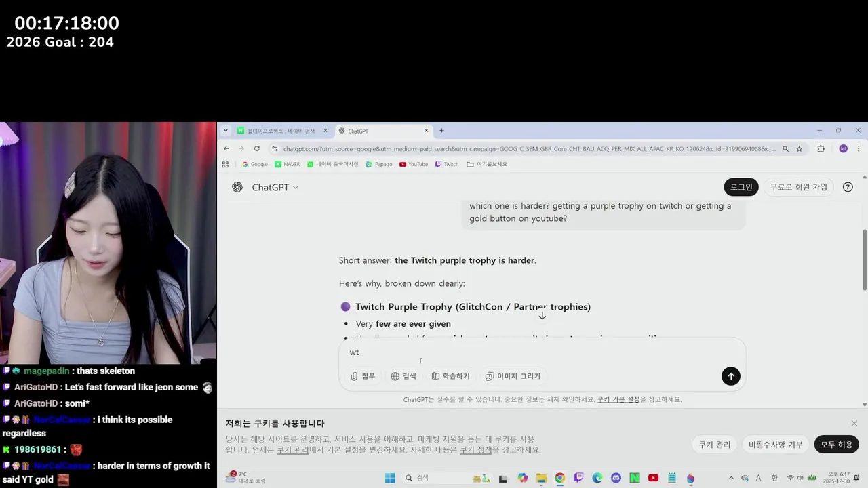Click the 비필수사항 거부 button

tap(775, 445)
